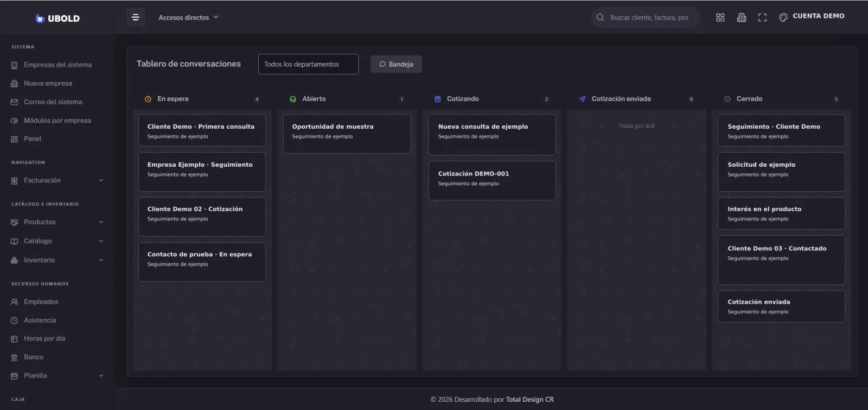Image resolution: width=868 pixels, height=410 pixels.
Task: Open the apps grid icon in top bar
Action: tap(720, 17)
